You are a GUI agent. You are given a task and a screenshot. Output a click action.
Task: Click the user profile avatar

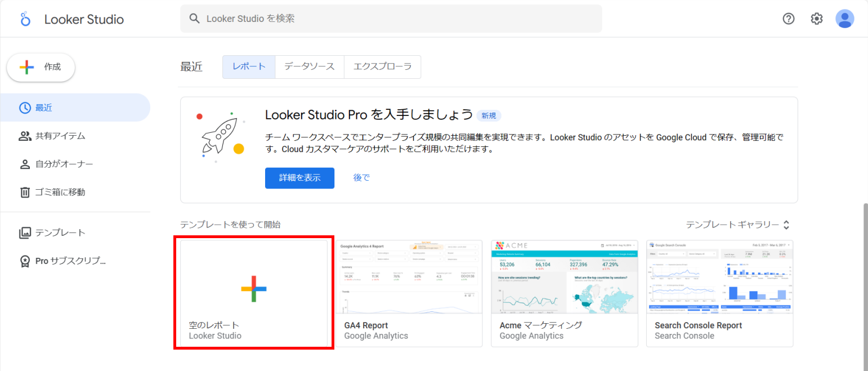click(x=844, y=19)
